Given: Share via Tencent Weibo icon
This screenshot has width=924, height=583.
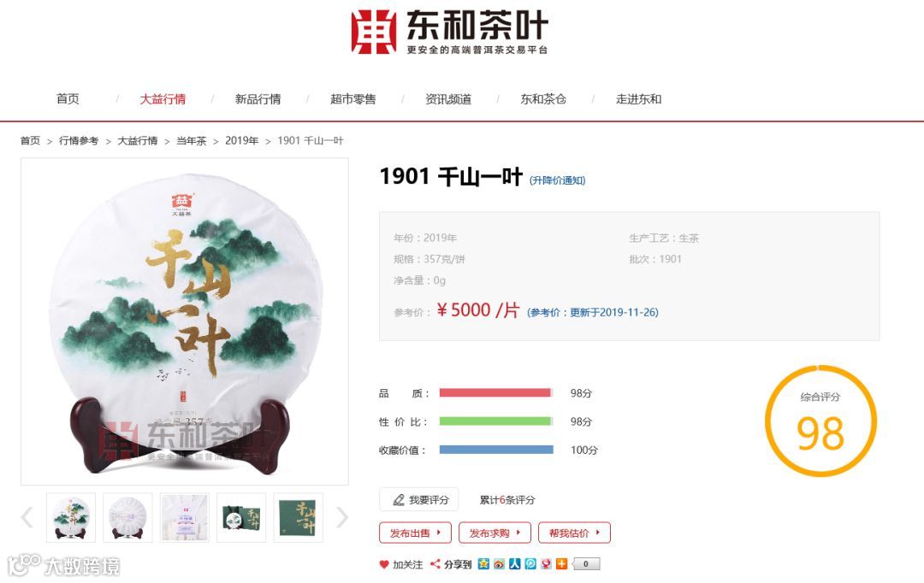Looking at the screenshot, I should 530,564.
